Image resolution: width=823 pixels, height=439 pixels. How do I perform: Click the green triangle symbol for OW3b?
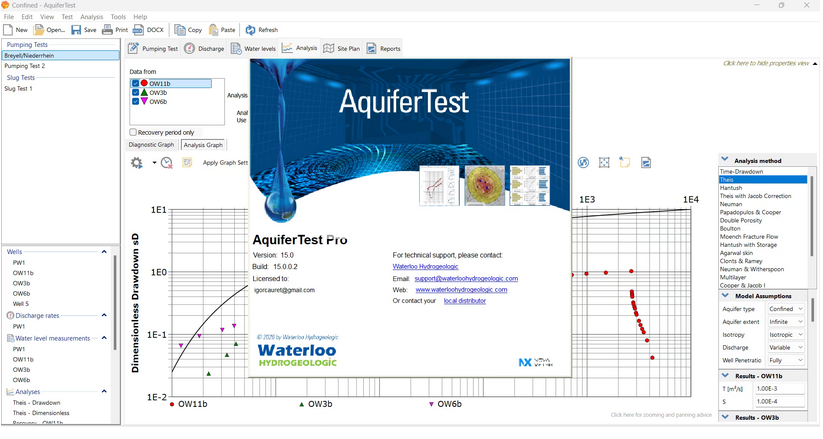[144, 92]
